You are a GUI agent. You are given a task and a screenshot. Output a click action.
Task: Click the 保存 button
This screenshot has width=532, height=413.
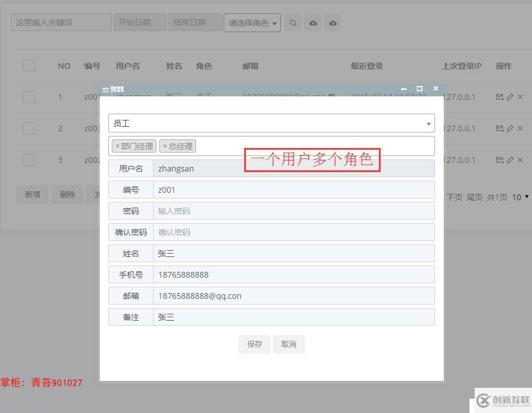[255, 344]
